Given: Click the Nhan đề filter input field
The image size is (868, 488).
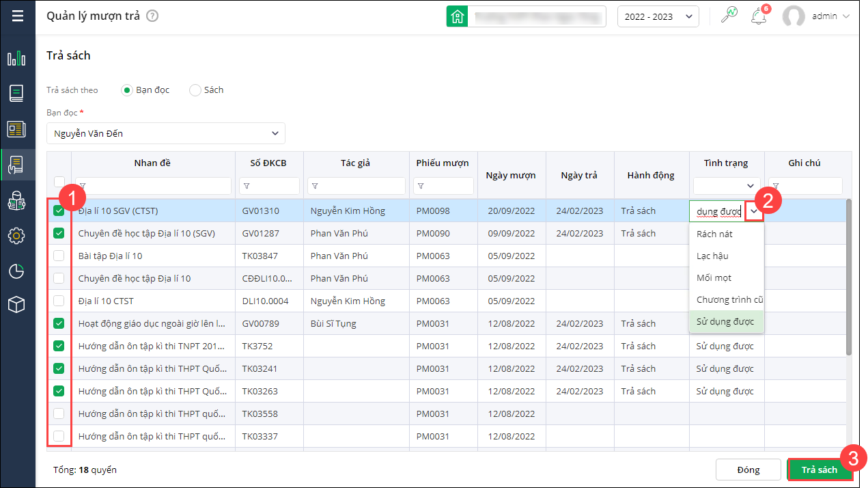Looking at the screenshot, I should coord(158,186).
